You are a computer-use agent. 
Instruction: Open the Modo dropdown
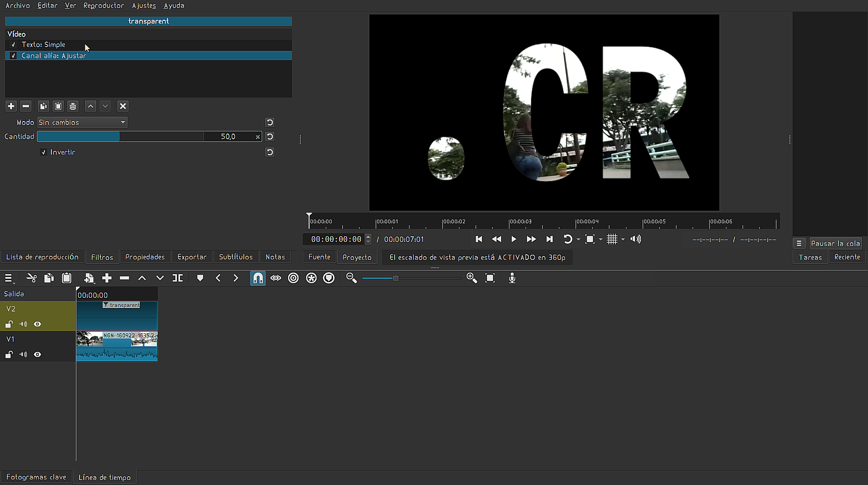(x=82, y=123)
